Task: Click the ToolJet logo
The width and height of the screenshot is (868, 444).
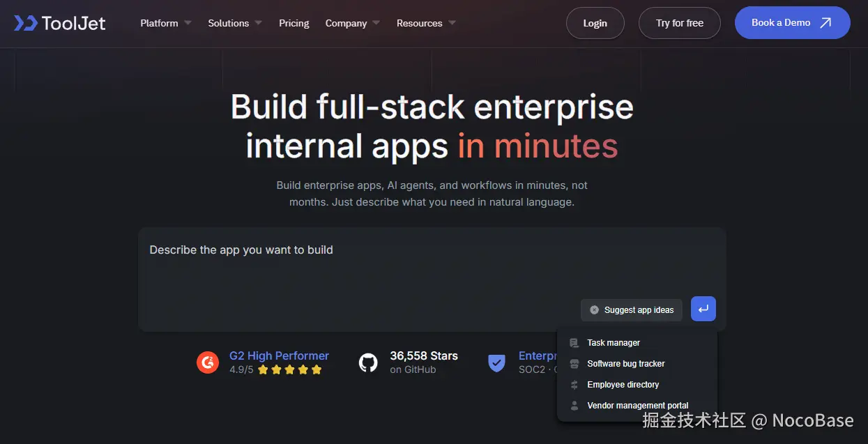Action: [60, 23]
